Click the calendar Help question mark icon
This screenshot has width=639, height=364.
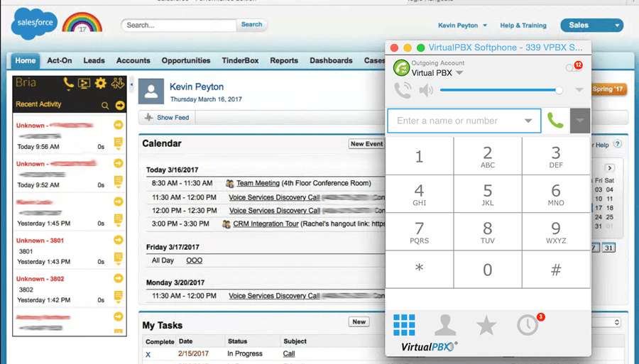618,144
